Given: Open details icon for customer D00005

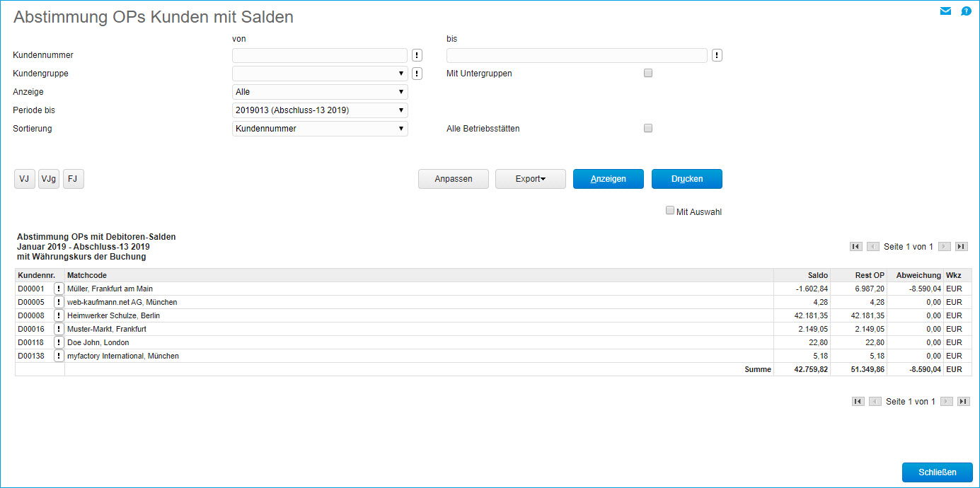Looking at the screenshot, I should [59, 302].
